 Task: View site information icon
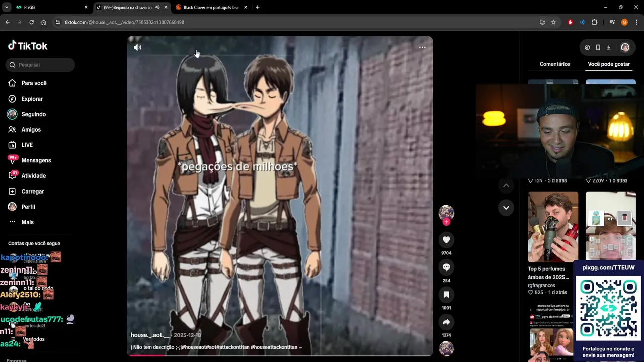point(58,22)
